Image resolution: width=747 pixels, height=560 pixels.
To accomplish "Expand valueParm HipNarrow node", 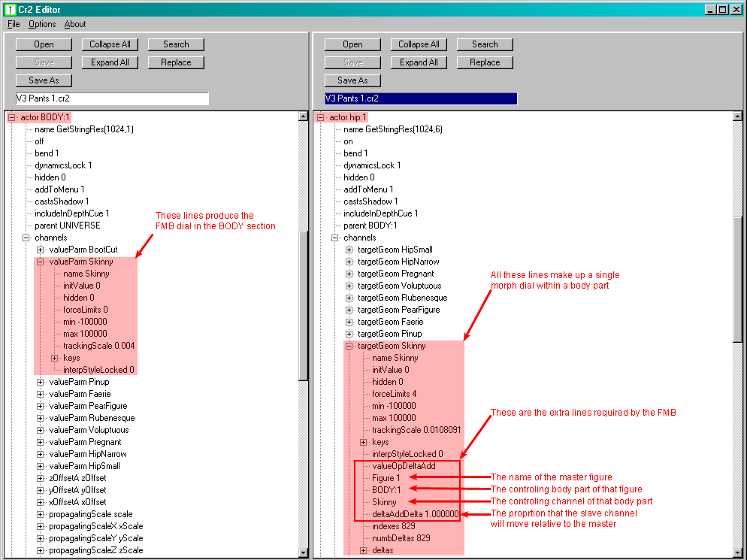I will [40, 454].
